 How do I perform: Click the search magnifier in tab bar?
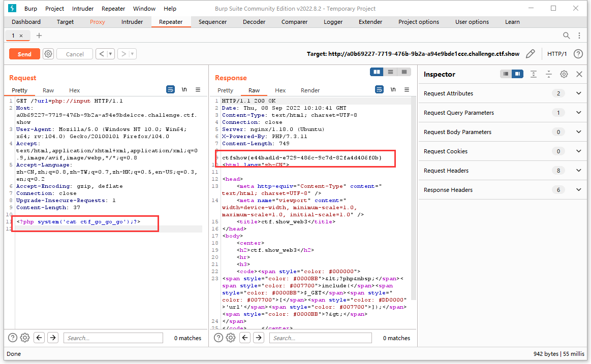(566, 36)
